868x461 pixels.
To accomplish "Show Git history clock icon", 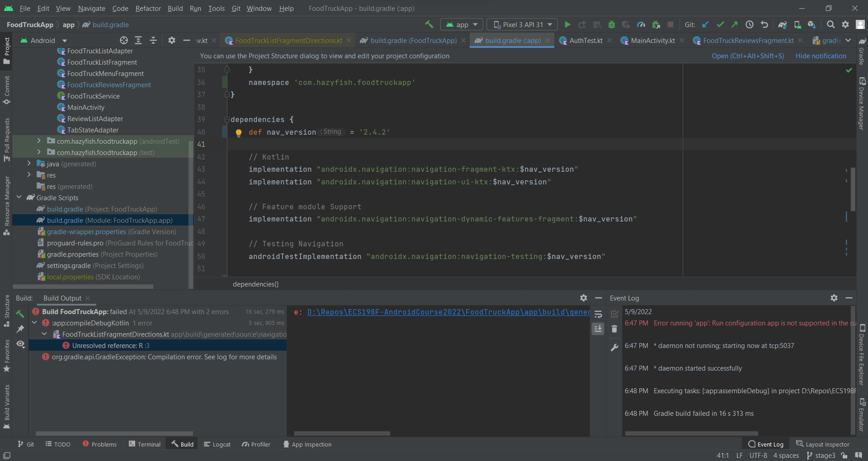I will coord(749,24).
